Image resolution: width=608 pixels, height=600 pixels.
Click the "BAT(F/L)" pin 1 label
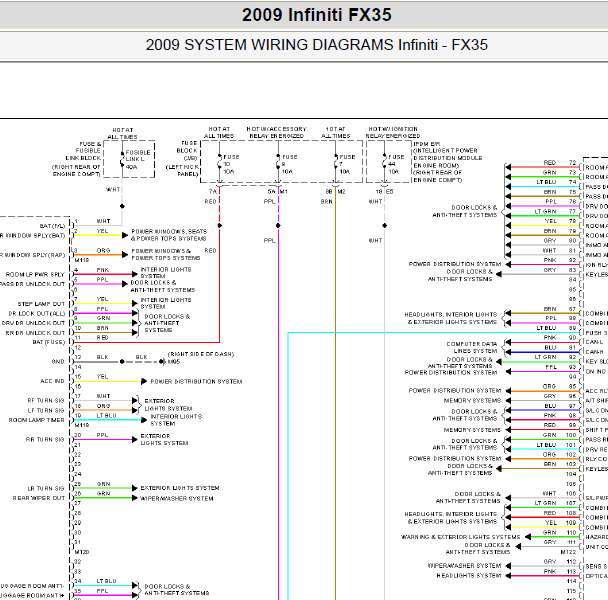click(52, 226)
